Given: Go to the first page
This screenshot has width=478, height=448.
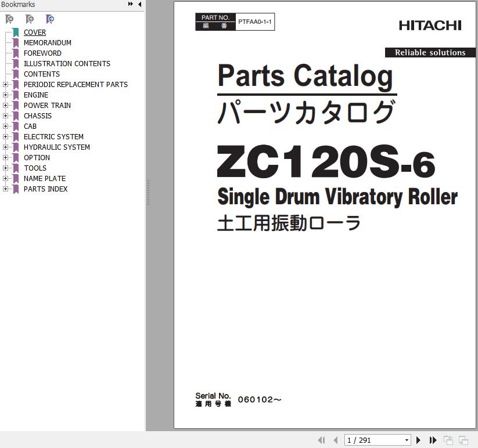Looking at the screenshot, I should (x=321, y=440).
